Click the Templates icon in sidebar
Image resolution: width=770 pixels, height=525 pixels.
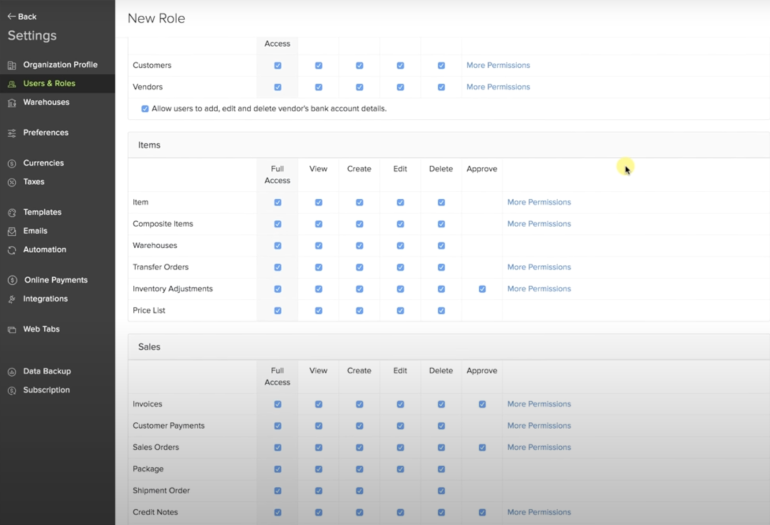[x=12, y=213]
